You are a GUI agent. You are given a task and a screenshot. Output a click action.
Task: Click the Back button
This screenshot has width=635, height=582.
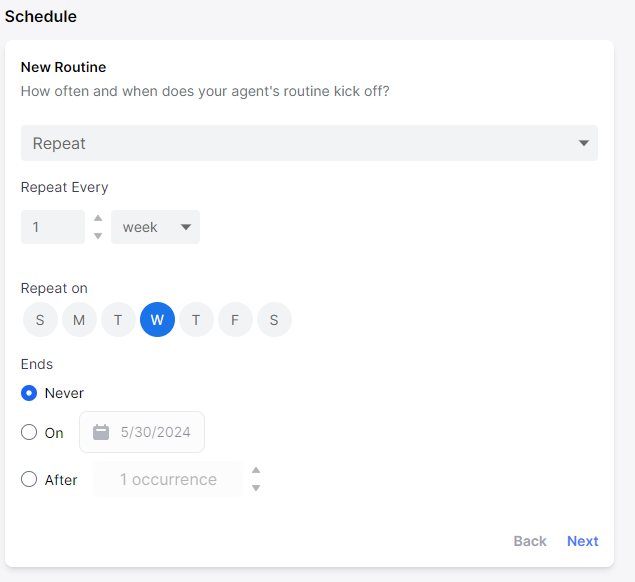[x=530, y=541]
